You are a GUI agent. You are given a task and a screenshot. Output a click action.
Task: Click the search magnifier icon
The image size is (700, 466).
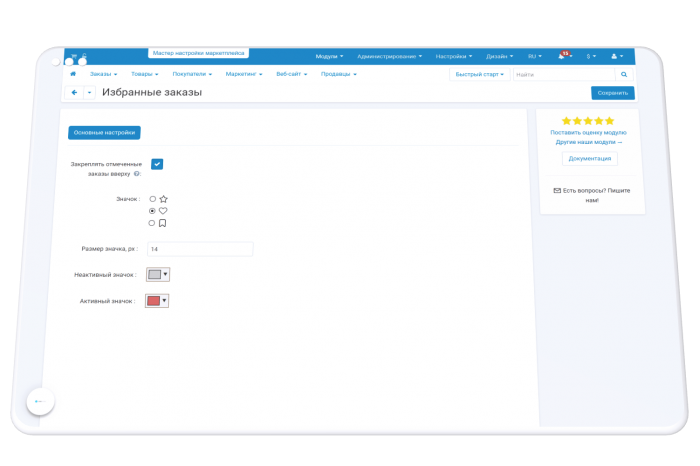click(x=624, y=75)
